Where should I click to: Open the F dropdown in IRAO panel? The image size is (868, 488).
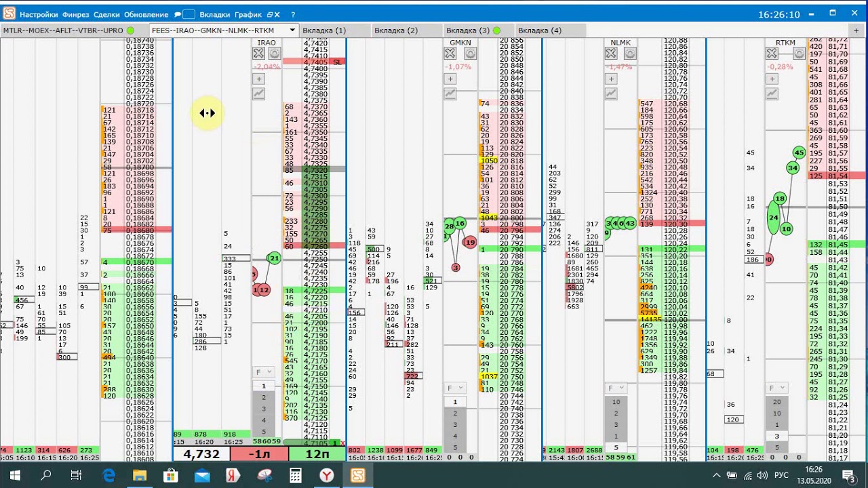pos(263,372)
